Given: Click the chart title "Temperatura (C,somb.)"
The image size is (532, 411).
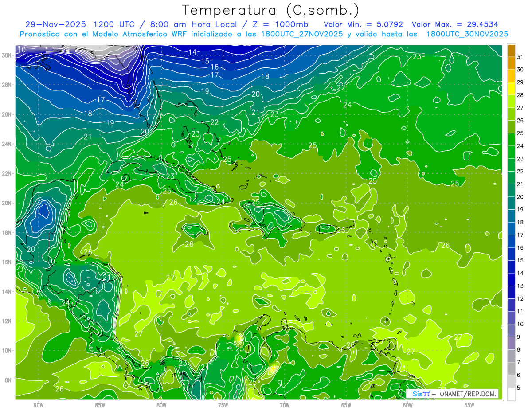Looking at the screenshot, I should (x=271, y=10).
